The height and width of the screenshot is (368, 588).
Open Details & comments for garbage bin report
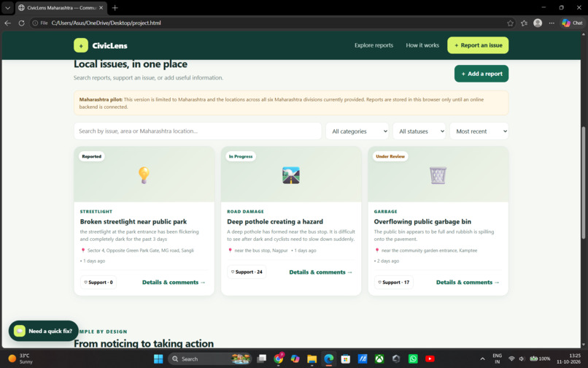click(x=468, y=283)
